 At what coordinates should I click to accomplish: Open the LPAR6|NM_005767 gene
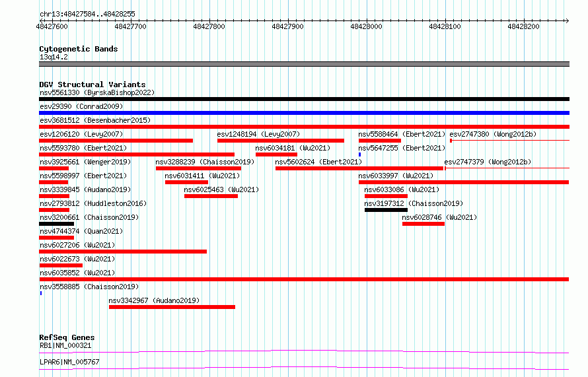(69, 362)
